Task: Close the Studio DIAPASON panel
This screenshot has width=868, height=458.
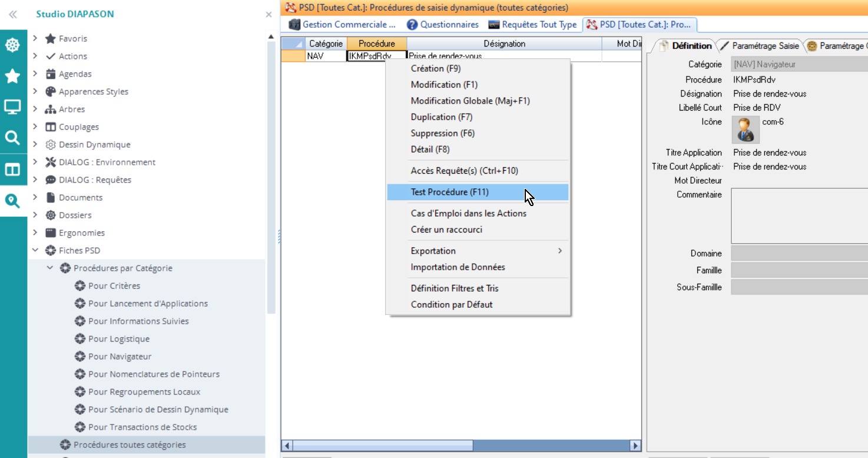Action: click(x=269, y=14)
